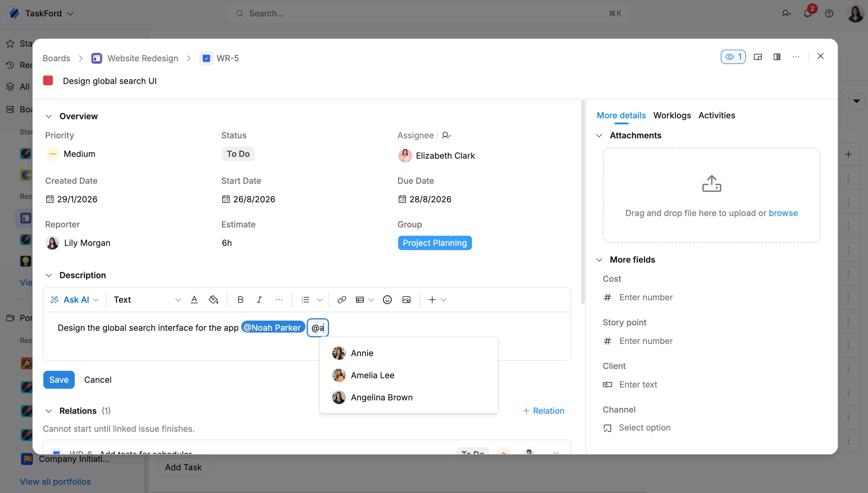Click the Search bar
The height and width of the screenshot is (493, 868).
point(428,13)
